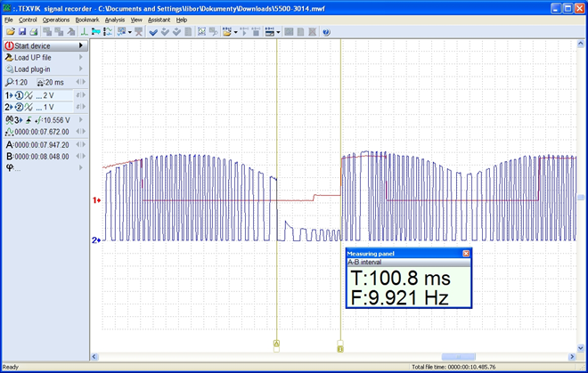Click the horizontal scrollbar thumb
Image resolution: width=588 pixels, height=373 pixels.
pyautogui.click(x=458, y=356)
